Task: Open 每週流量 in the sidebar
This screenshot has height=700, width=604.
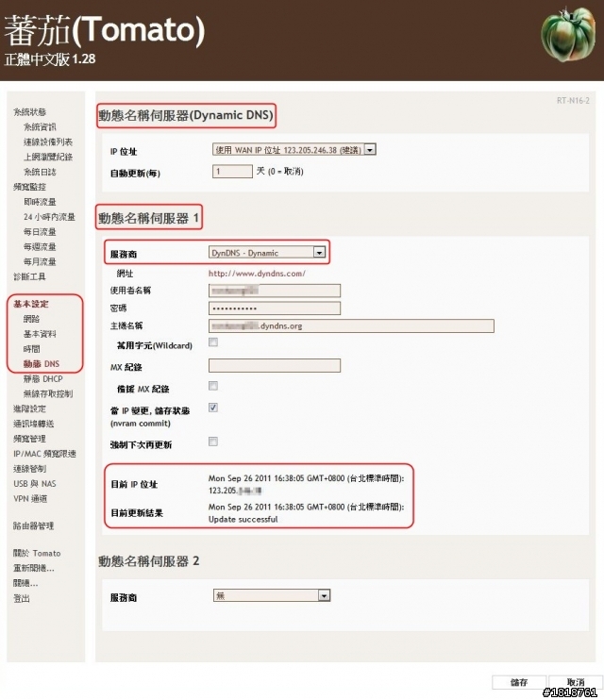Action: pos(40,247)
